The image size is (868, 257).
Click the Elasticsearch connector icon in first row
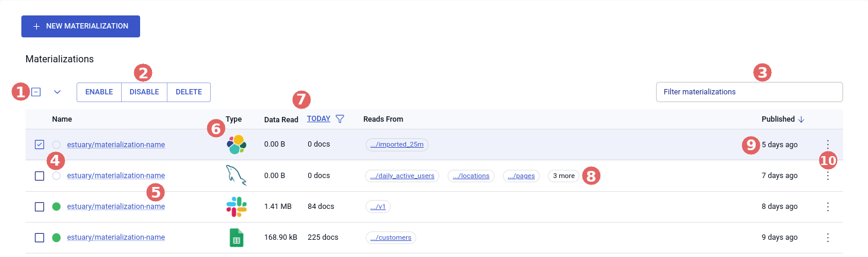[x=236, y=144]
